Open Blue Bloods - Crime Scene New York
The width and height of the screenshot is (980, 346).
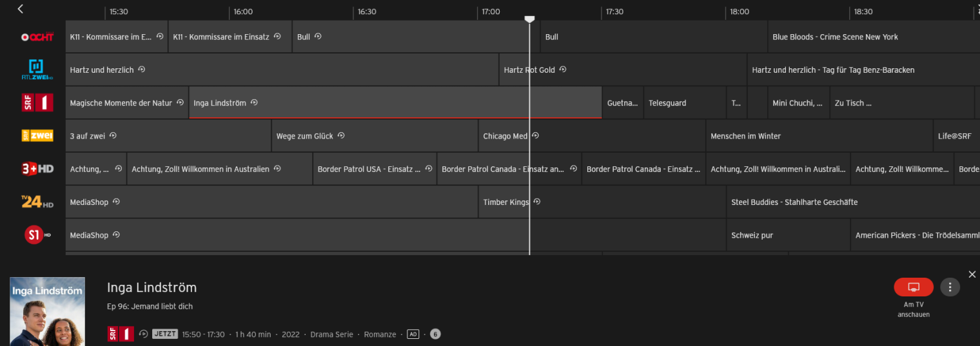[835, 37]
